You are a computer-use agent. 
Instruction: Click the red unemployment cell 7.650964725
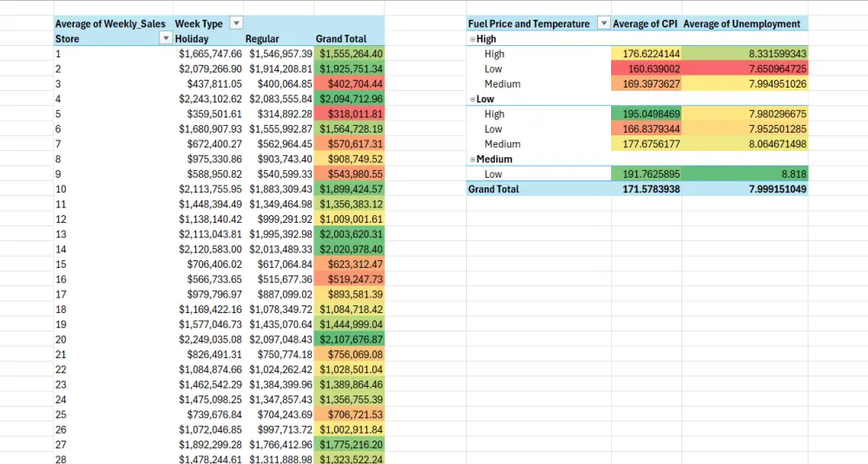[745, 69]
